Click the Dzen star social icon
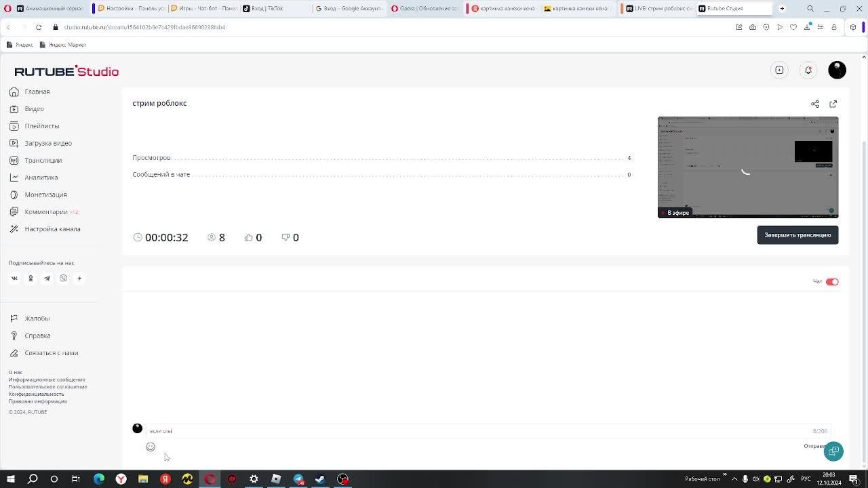 pyautogui.click(x=79, y=278)
